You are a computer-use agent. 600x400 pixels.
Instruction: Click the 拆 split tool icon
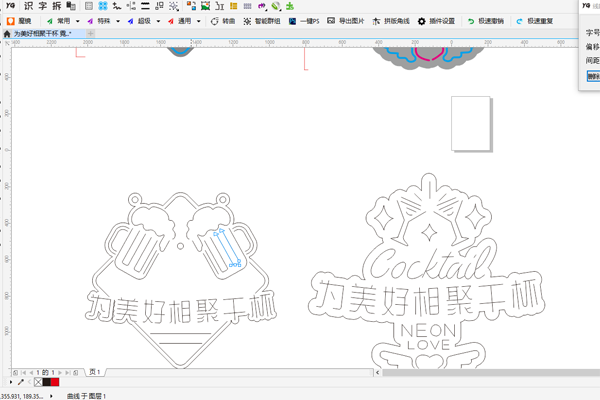click(x=57, y=6)
